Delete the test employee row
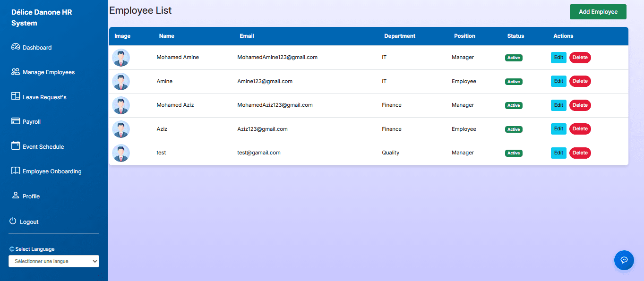This screenshot has width=644, height=281. (x=580, y=153)
